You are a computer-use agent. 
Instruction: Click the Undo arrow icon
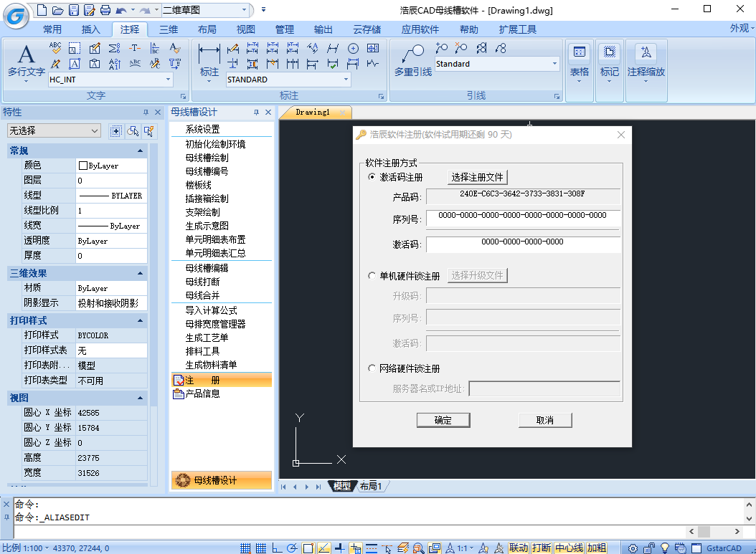(x=121, y=10)
